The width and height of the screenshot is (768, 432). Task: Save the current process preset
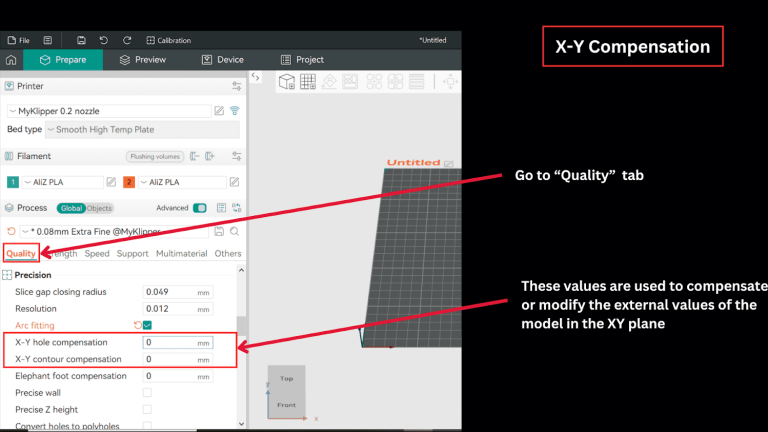219,231
